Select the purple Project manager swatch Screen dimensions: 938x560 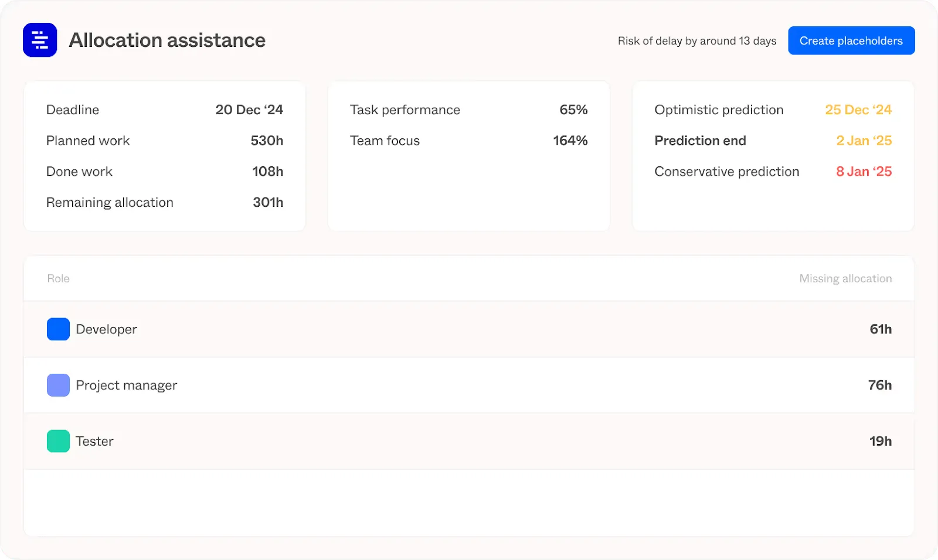coord(58,385)
